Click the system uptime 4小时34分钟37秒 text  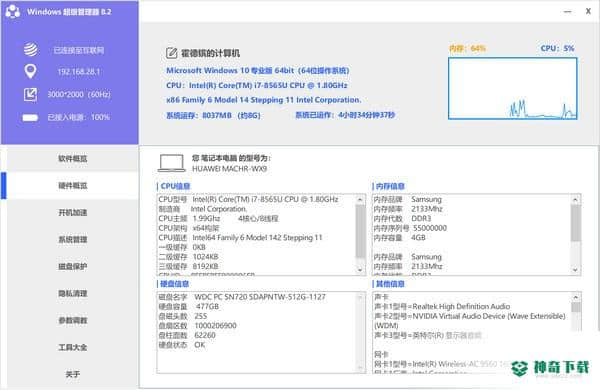point(345,115)
